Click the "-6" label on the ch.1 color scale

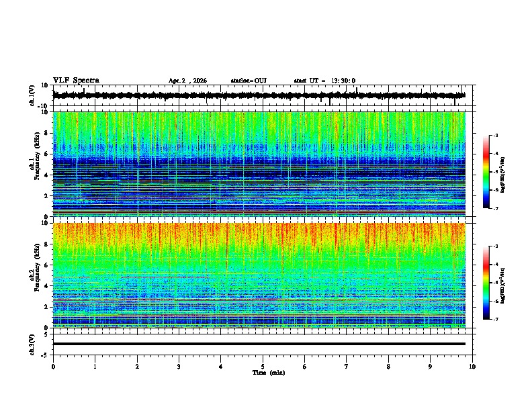click(495, 190)
